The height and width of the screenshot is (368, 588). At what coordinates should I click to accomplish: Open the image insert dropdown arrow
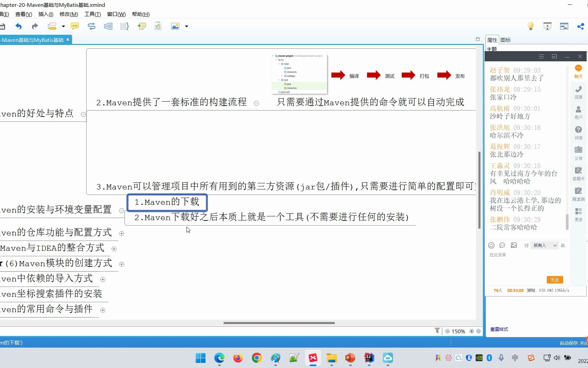186,26
